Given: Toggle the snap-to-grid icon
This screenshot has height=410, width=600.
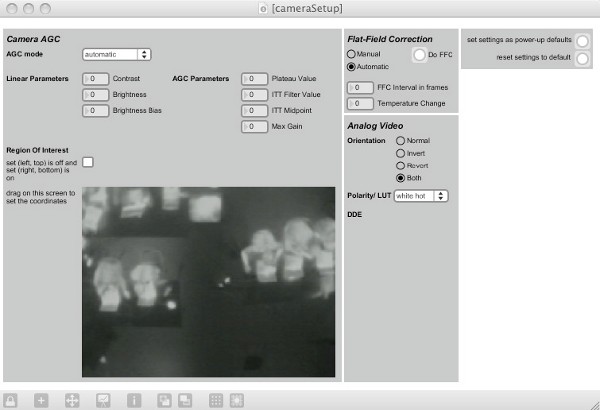Looking at the screenshot, I should coord(237,400).
